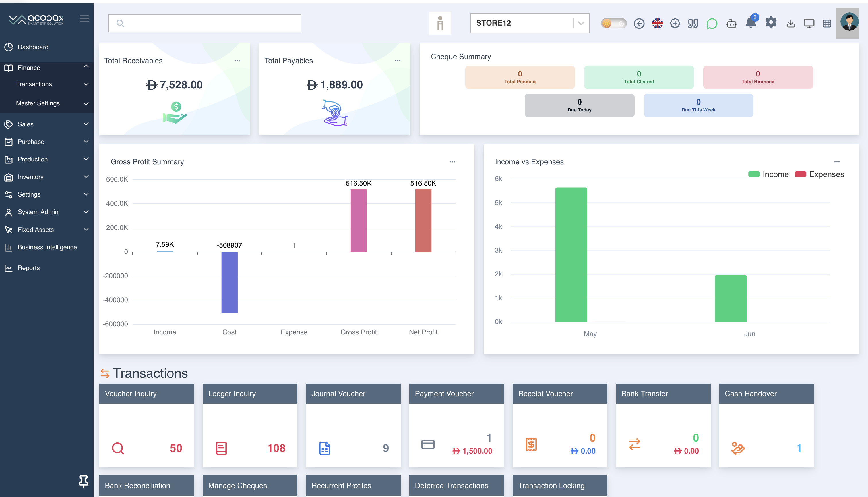The height and width of the screenshot is (497, 868).
Task: Click the person figure icon near store selector
Action: (x=440, y=23)
